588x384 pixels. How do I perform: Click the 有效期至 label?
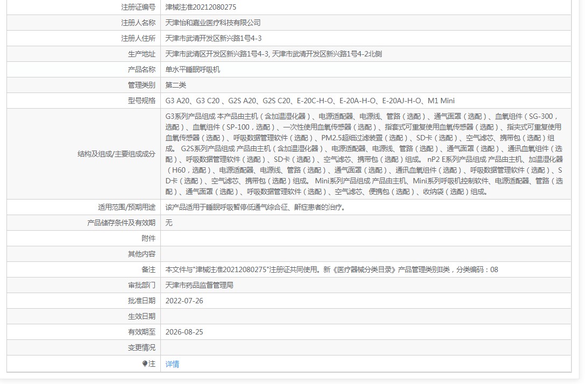coord(141,332)
